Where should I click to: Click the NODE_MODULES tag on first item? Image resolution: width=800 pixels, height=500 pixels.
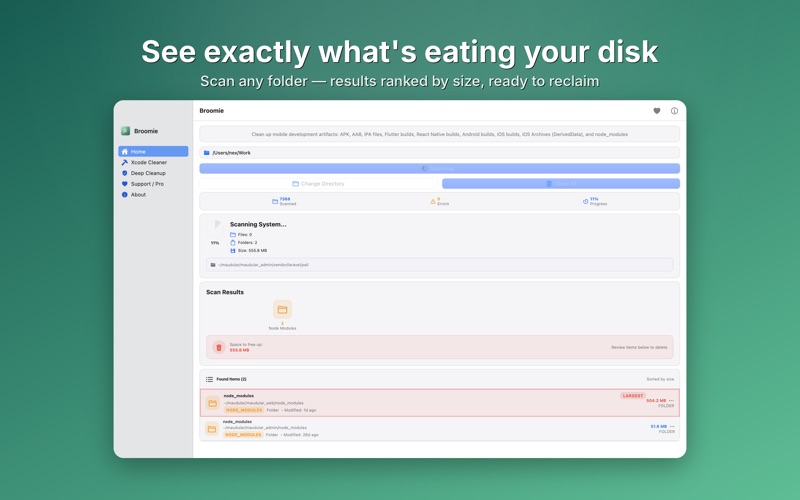[244, 410]
